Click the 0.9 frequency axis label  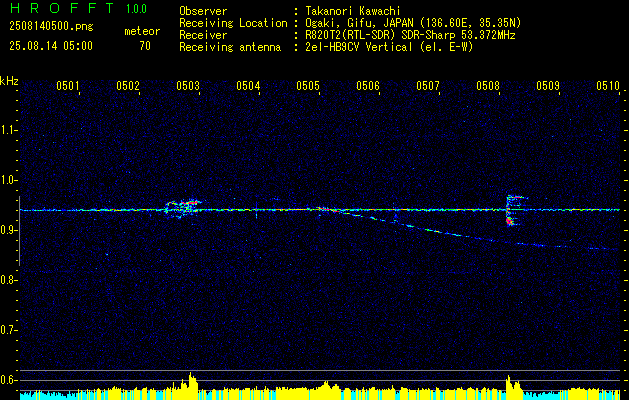click(8, 230)
